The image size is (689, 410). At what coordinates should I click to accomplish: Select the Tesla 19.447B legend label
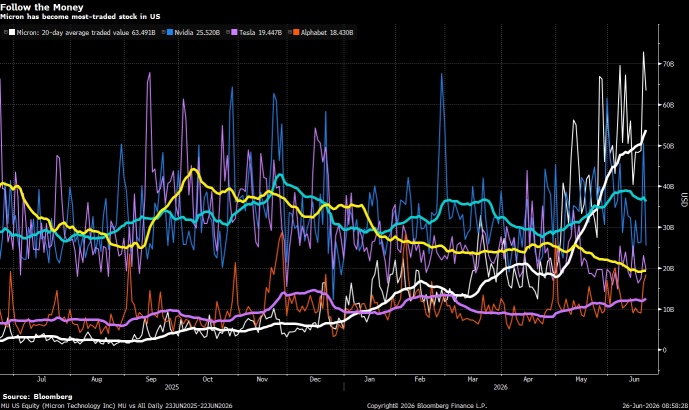pos(260,33)
